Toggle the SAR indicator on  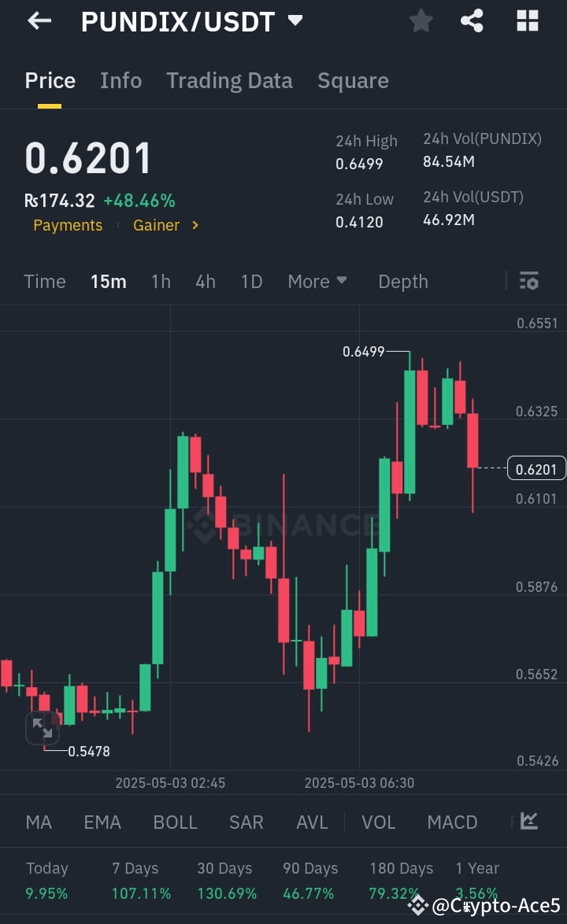[x=246, y=822]
